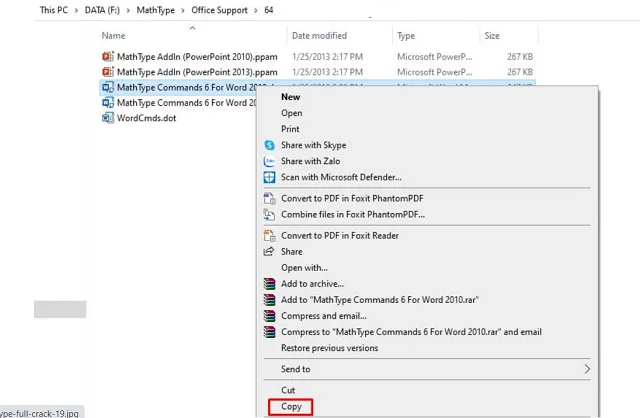This screenshot has height=418, width=640.
Task: Open the chevron dropdown after MathType breadcrumb
Action: point(183,10)
